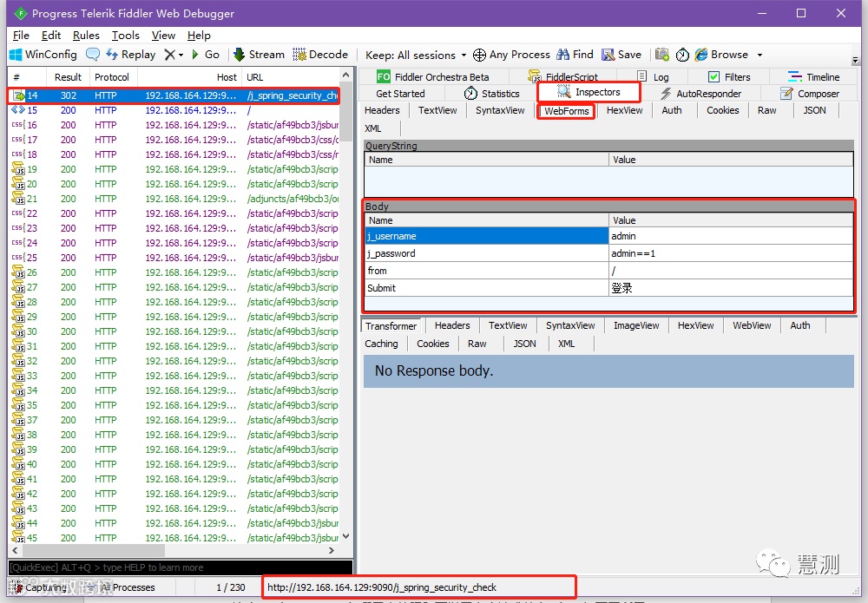Click the j_password value admin==1
This screenshot has height=603, width=868.
click(634, 253)
